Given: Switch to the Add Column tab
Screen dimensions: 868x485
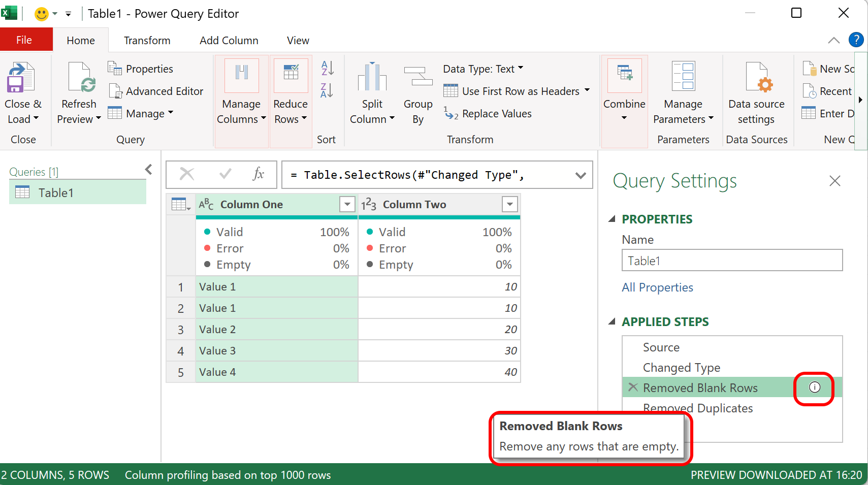Looking at the screenshot, I should pos(229,41).
